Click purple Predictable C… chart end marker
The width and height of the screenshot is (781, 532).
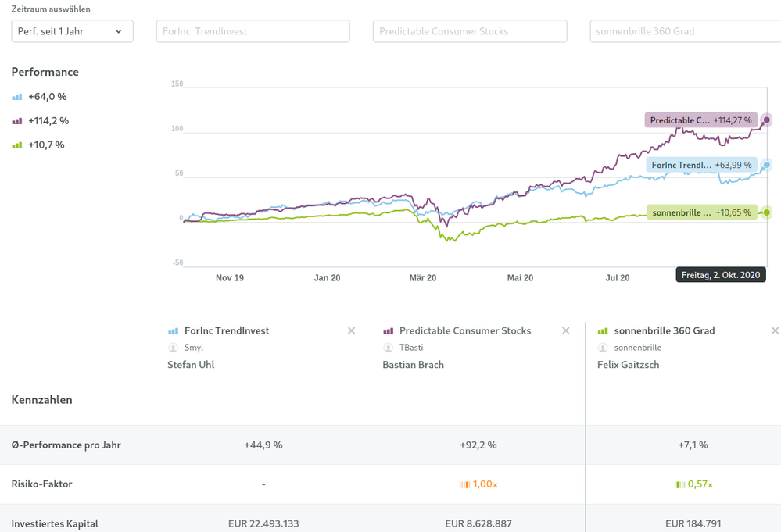767,120
